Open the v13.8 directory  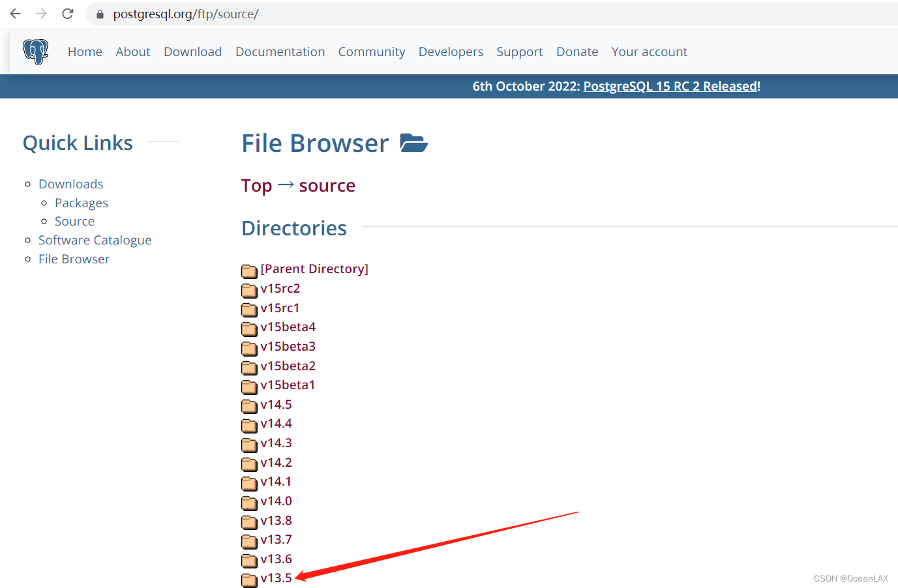(x=277, y=520)
